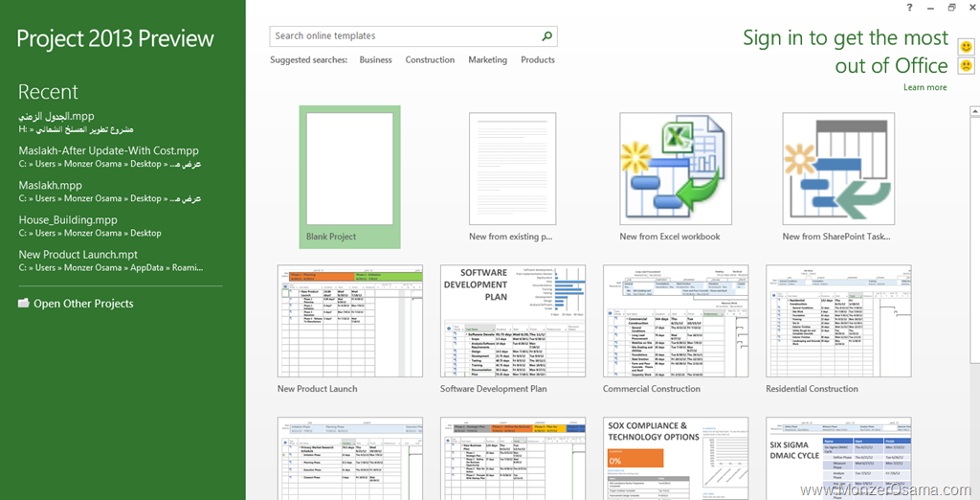Screen dimensions: 980x500
Task: Click the happy smiley feedback icon
Action: click(966, 46)
